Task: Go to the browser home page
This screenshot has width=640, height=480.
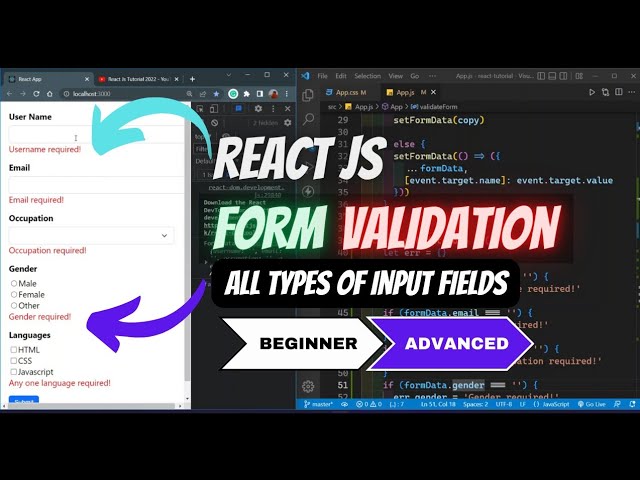Action: pyautogui.click(x=50, y=94)
